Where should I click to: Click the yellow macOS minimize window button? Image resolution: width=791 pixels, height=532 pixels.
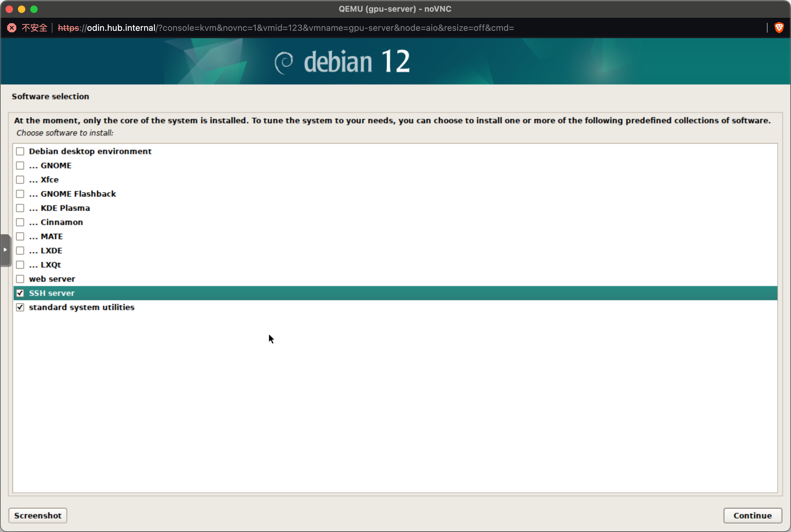[x=22, y=9]
